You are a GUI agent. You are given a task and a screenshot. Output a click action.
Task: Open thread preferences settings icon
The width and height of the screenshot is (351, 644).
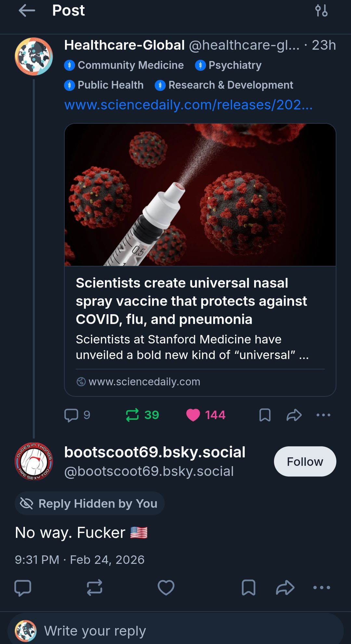[x=321, y=11]
